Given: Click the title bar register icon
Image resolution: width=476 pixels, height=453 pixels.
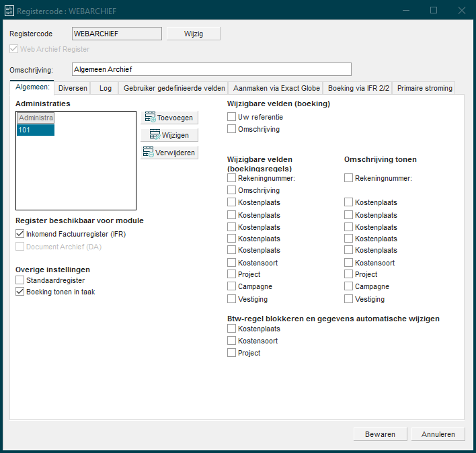Looking at the screenshot, I should [x=9, y=10].
